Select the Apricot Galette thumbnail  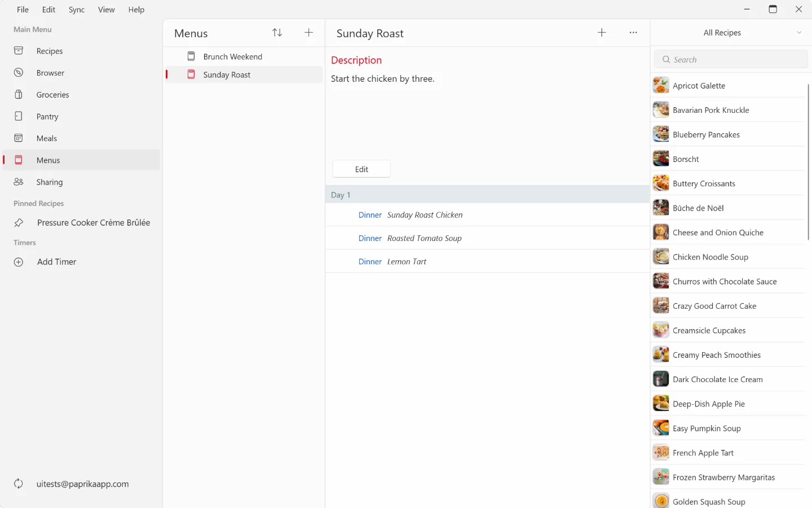tap(661, 85)
